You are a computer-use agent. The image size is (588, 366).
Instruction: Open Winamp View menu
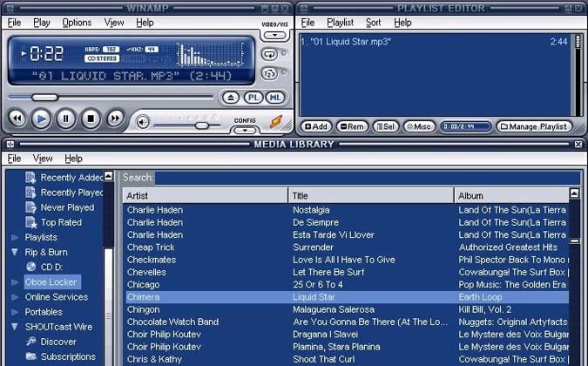[114, 23]
